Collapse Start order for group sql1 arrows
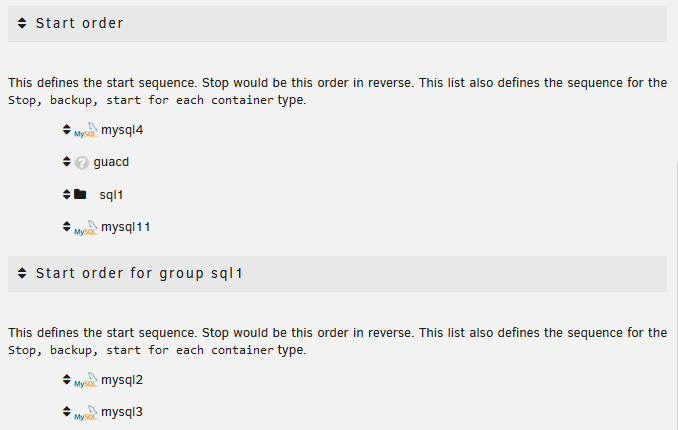 22,273
